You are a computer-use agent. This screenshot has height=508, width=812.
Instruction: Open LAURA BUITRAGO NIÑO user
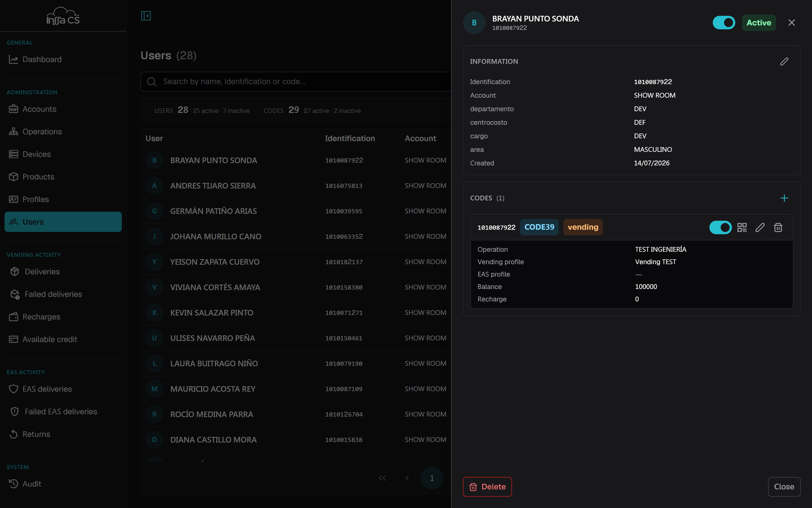coord(296,364)
